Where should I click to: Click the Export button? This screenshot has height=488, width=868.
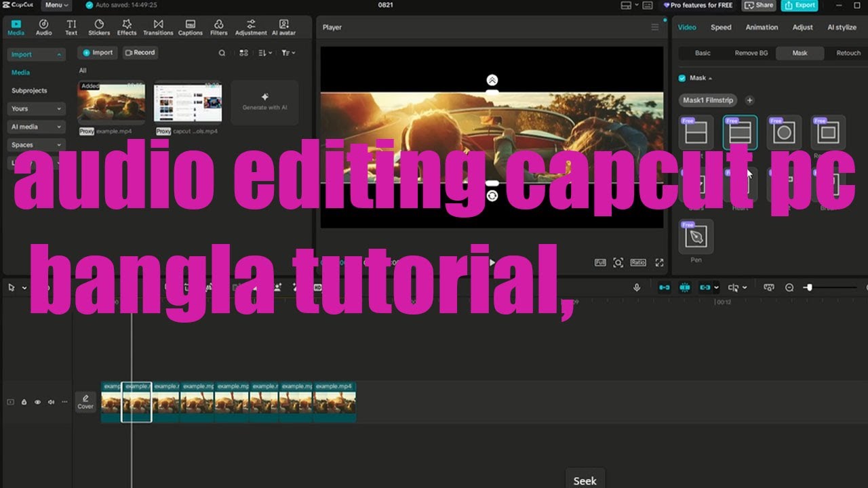point(800,5)
